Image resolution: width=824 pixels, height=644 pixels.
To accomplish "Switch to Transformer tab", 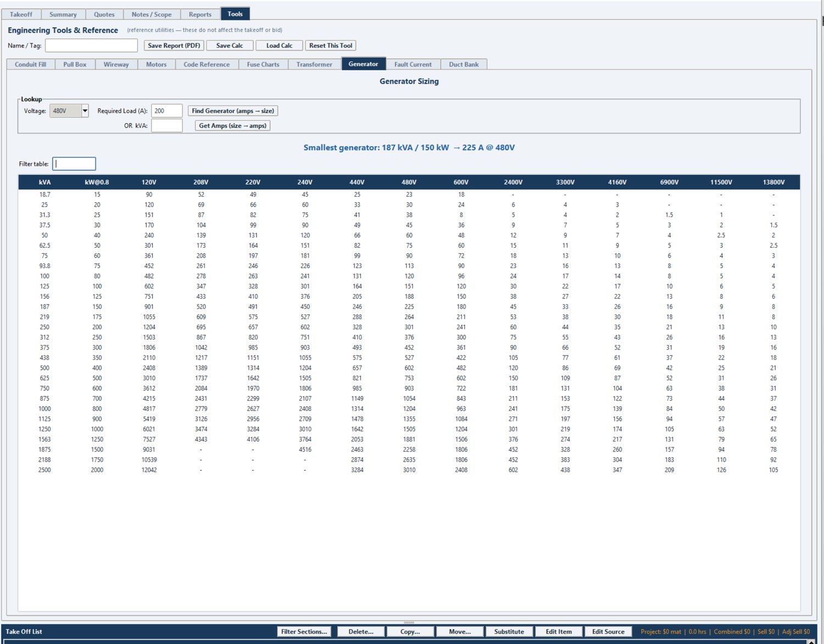I will point(314,64).
